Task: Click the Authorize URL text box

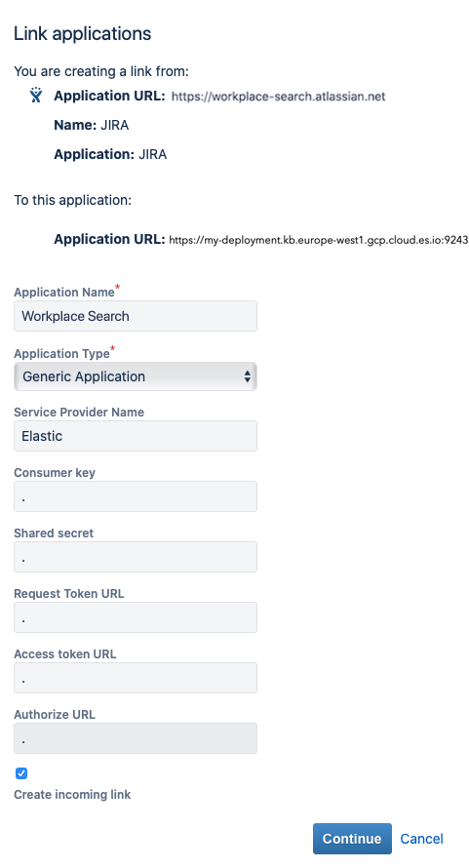Action: (136, 738)
